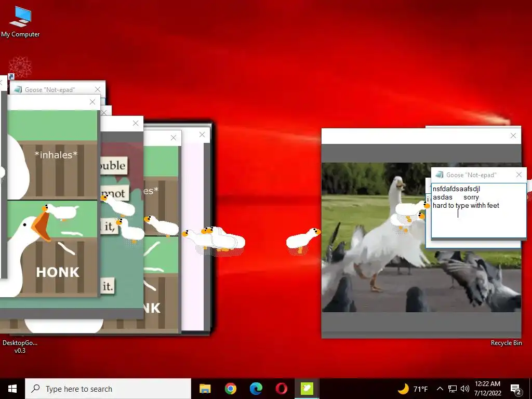The width and height of the screenshot is (532, 399).
Task: Open the clock showing 12:22 AM
Action: 487,389
